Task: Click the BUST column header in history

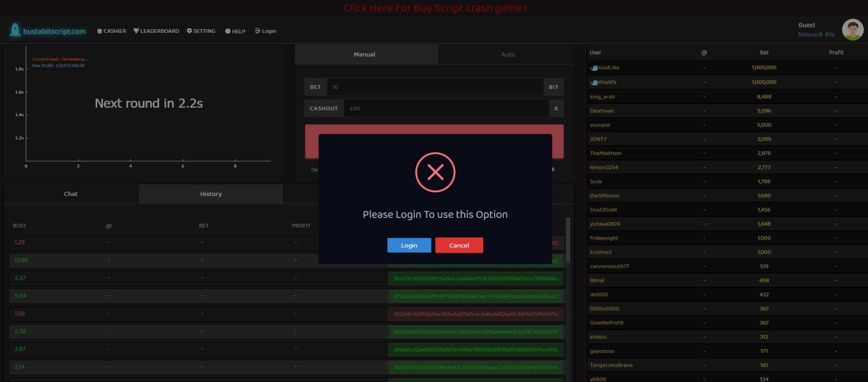Action: pos(20,226)
